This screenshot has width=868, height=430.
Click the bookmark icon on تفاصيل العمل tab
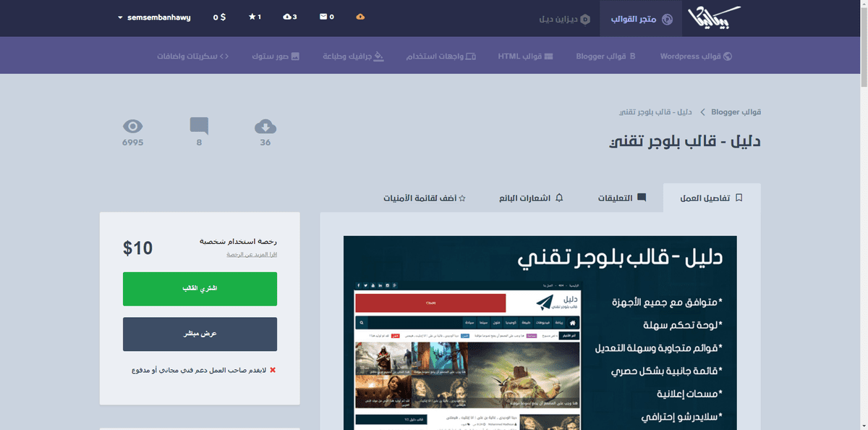point(739,197)
